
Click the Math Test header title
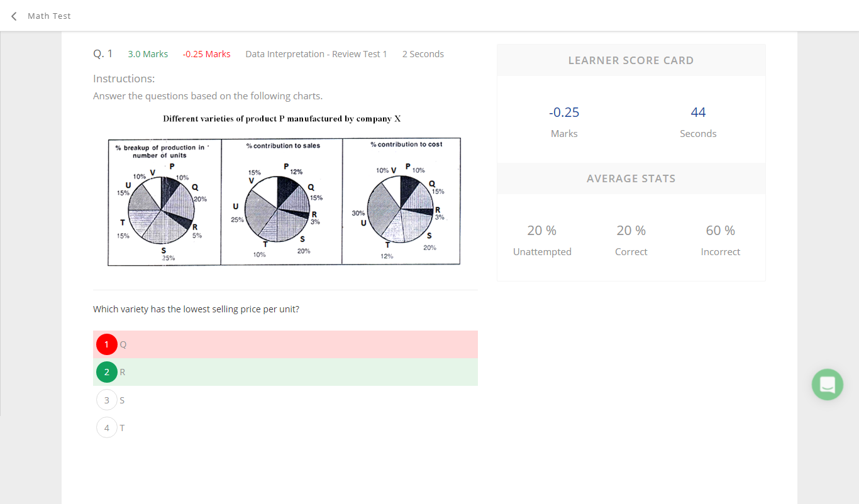point(49,16)
